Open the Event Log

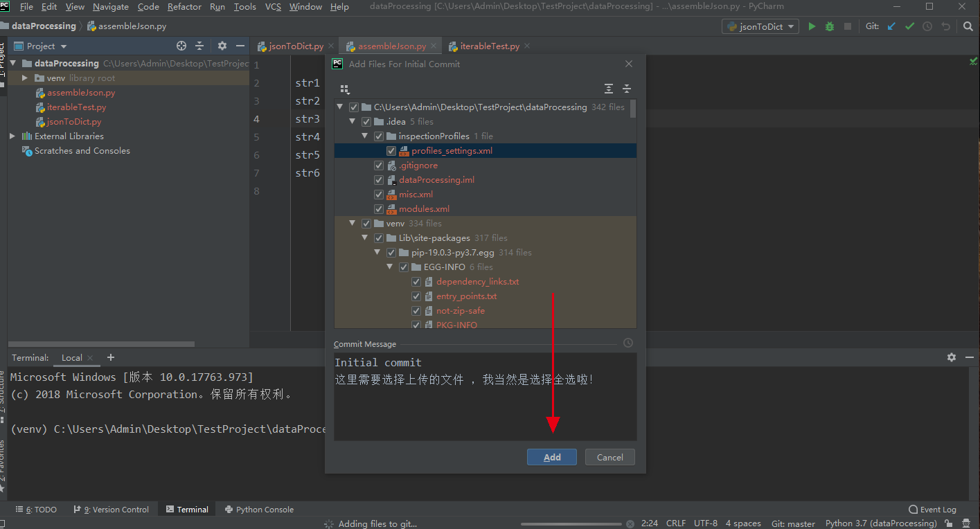click(932, 510)
